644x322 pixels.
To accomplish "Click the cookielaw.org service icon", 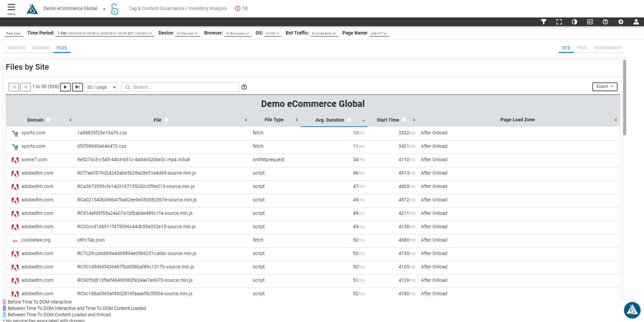I will pyautogui.click(x=15, y=241).
